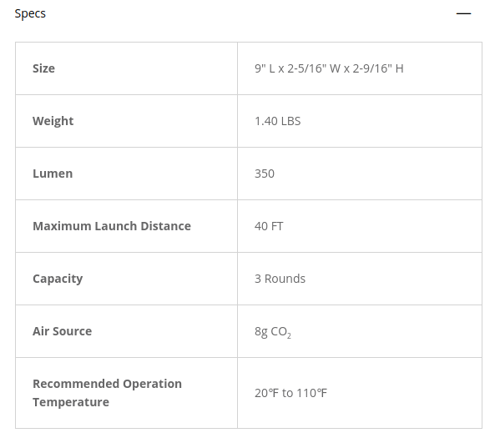Click the 20°F to 110°F value

(x=290, y=393)
